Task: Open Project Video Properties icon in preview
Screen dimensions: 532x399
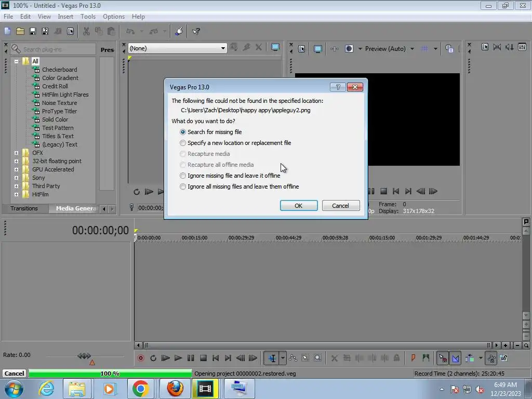Action: [x=302, y=48]
